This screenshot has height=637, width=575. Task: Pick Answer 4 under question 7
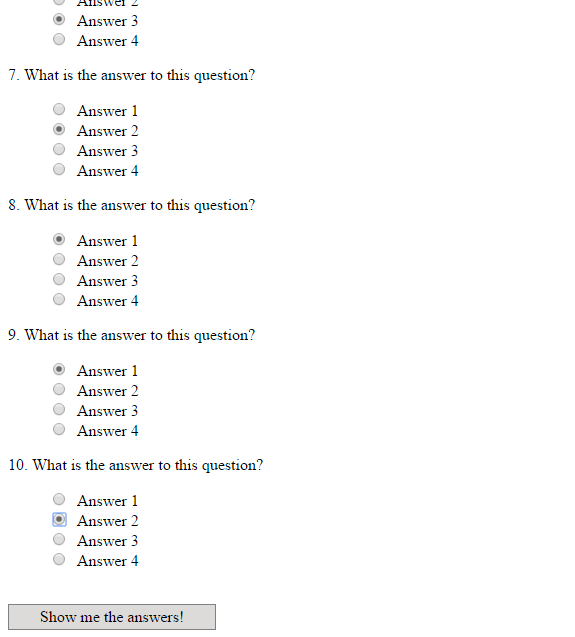coord(59,169)
